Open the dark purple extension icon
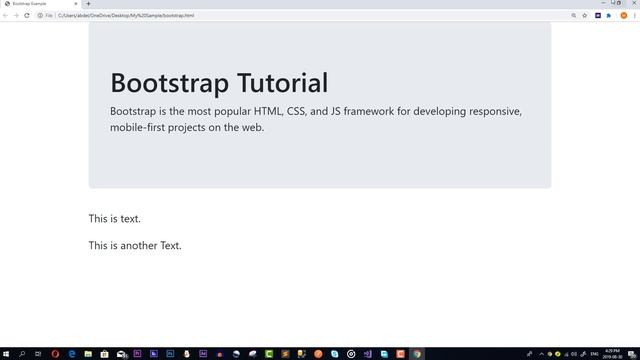The image size is (640, 360). coord(598,16)
